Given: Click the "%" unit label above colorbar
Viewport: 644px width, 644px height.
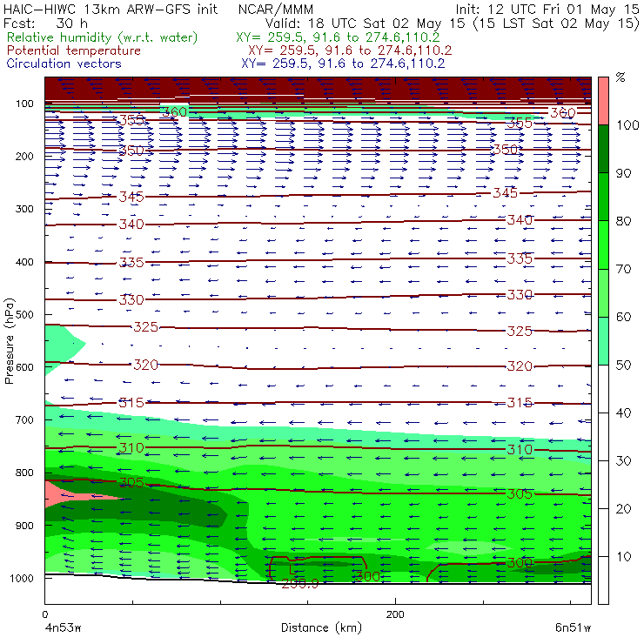Looking at the screenshot, I should click(x=621, y=77).
